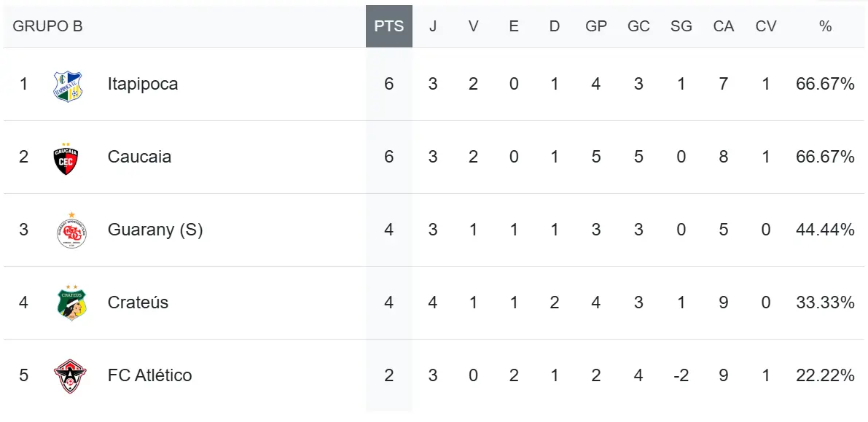The height and width of the screenshot is (422, 868).
Task: Open the FC Atlético team link
Action: [x=149, y=375]
